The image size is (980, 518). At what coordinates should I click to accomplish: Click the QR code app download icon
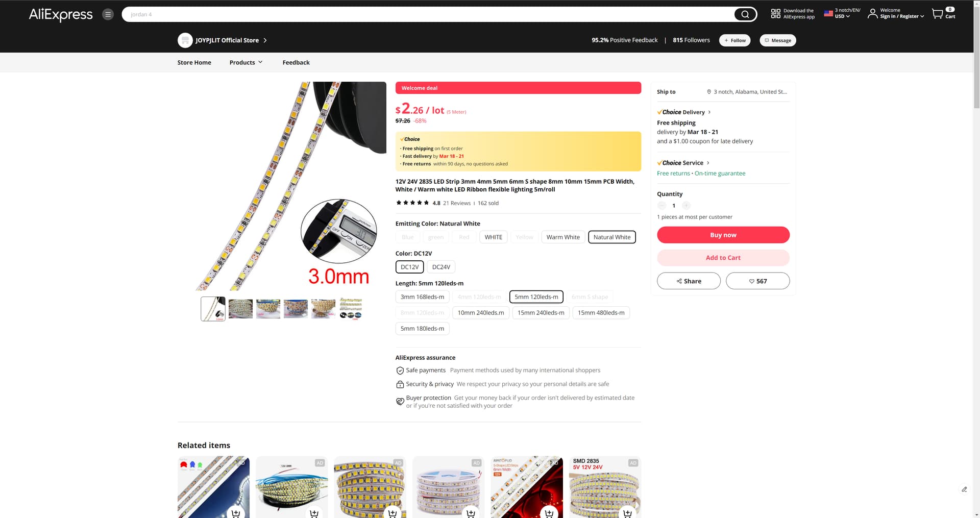point(775,14)
